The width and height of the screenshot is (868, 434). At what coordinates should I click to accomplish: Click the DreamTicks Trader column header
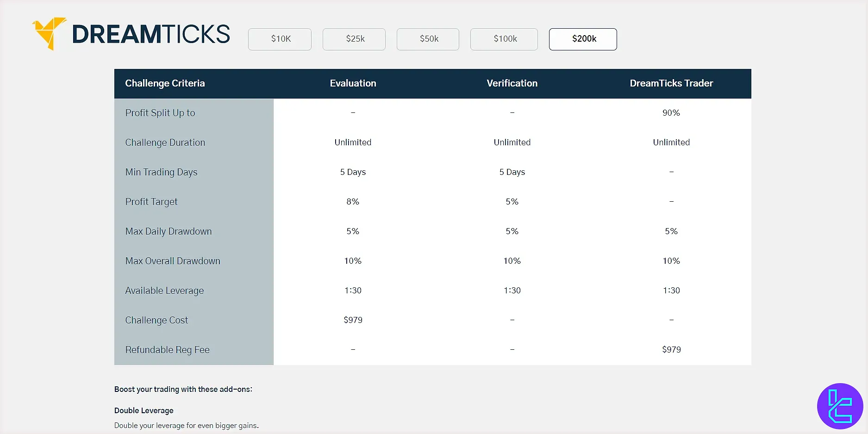[671, 83]
